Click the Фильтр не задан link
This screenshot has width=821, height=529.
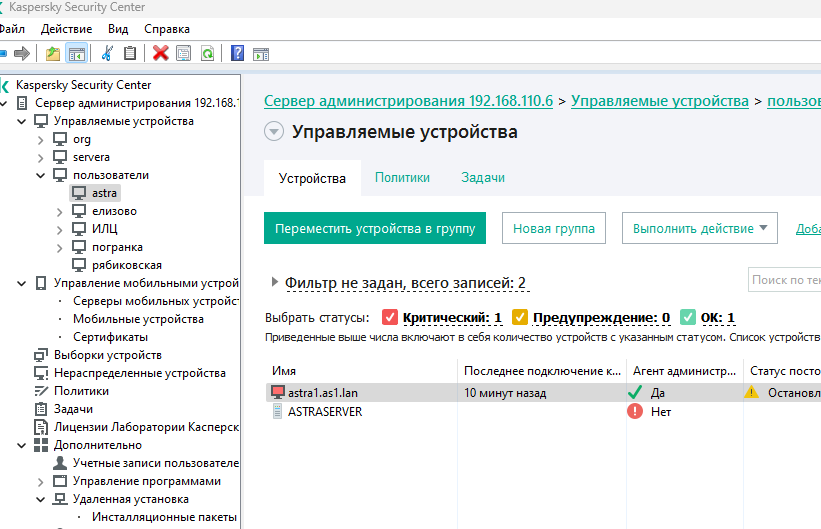coord(405,283)
